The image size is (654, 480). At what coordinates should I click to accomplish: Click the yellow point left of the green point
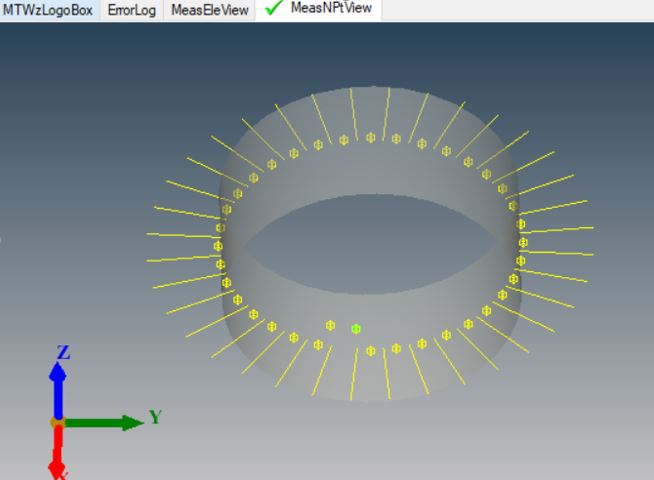pyautogui.click(x=330, y=325)
